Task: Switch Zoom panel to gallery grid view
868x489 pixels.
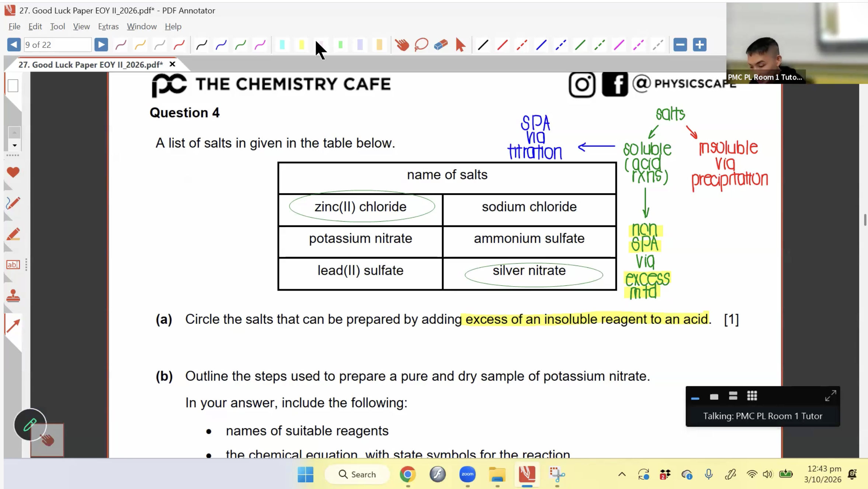Action: (752, 396)
